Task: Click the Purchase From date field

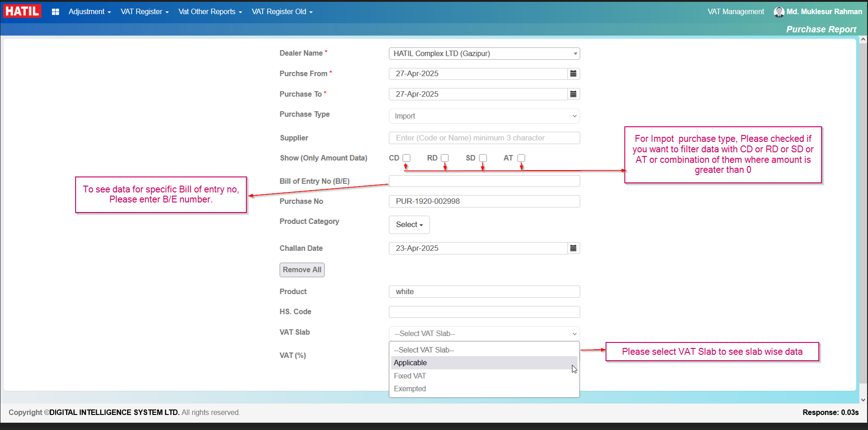Action: [x=478, y=73]
